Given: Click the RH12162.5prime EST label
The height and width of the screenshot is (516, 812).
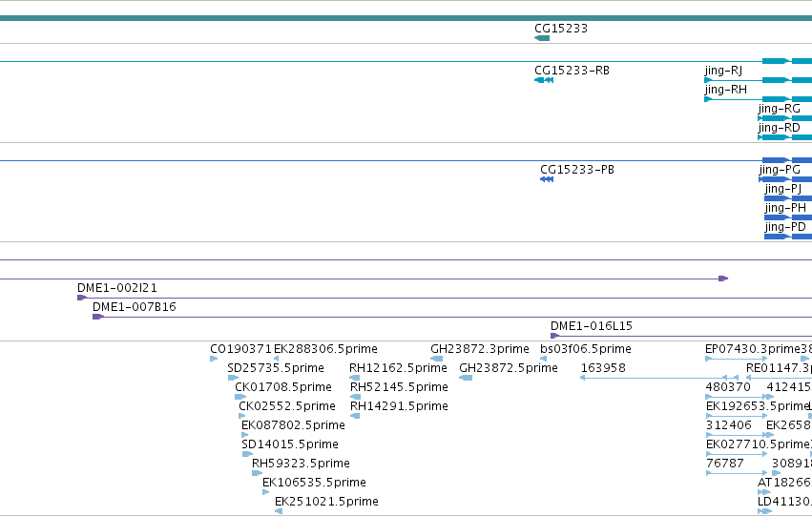Looking at the screenshot, I should tap(398, 368).
